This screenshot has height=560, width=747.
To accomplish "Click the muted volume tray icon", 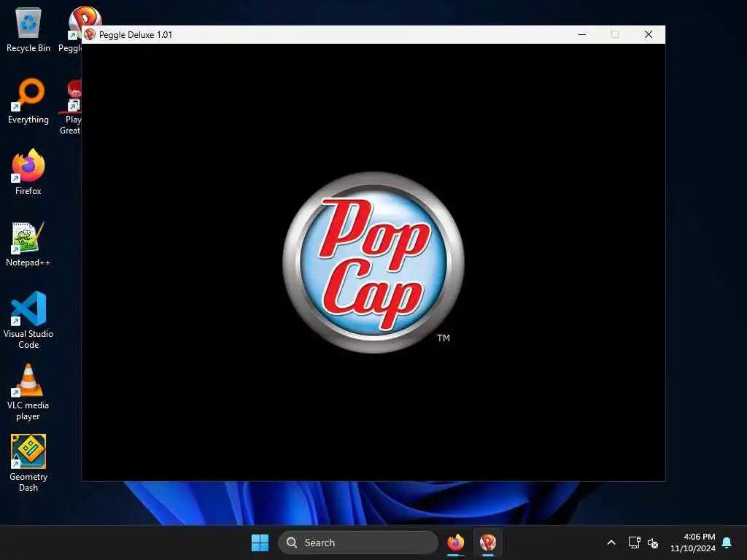I will 653,542.
